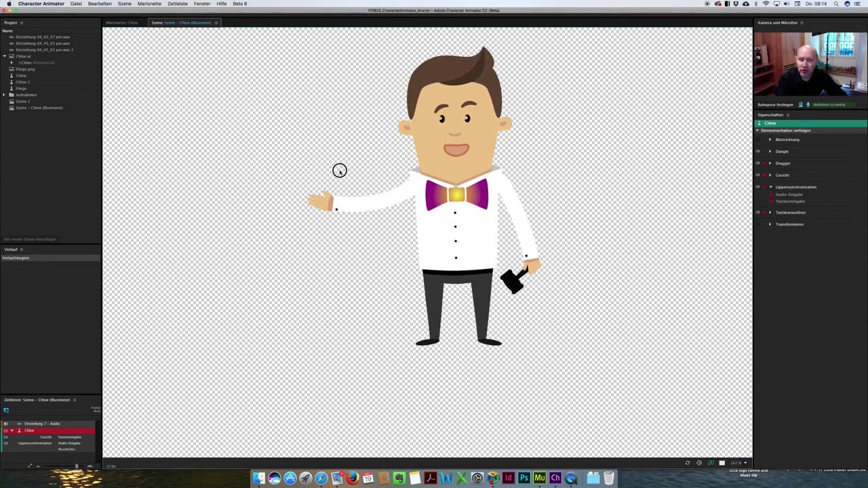Click the refresh icon below the scene
The image size is (868, 488).
click(x=687, y=463)
